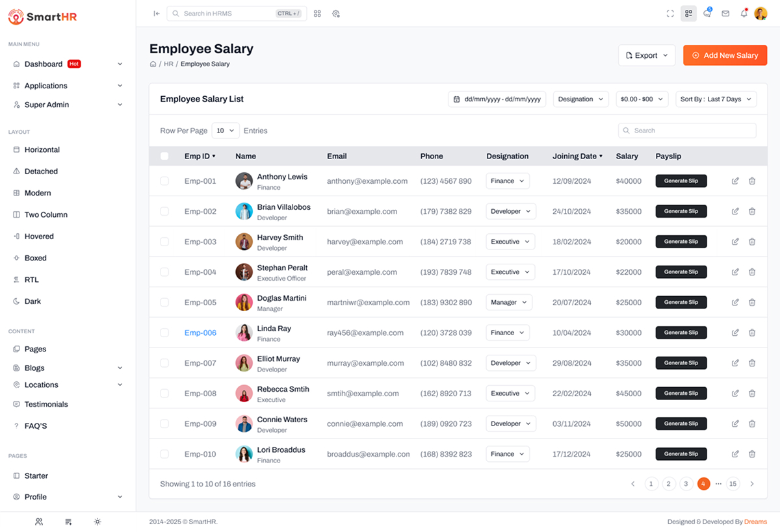Enter fullscreen mode using the header icon
Viewport: 780px width, 532px height.
pos(670,13)
